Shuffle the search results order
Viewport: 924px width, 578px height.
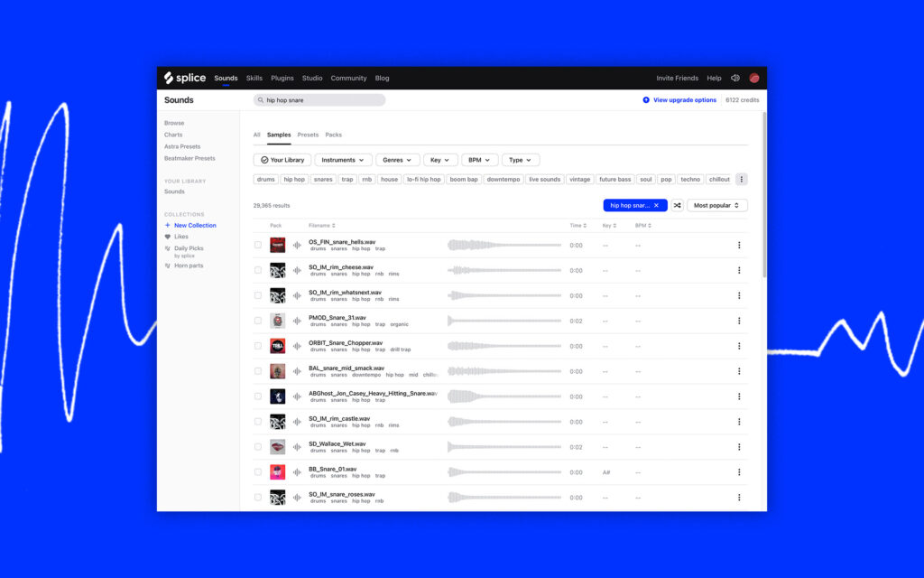(678, 205)
